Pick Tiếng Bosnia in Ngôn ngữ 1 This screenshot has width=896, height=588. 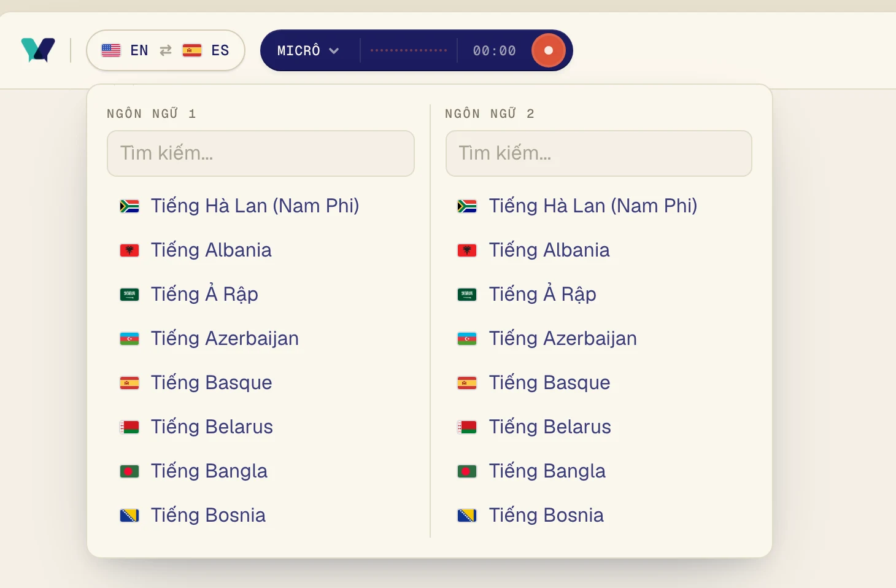261,515
